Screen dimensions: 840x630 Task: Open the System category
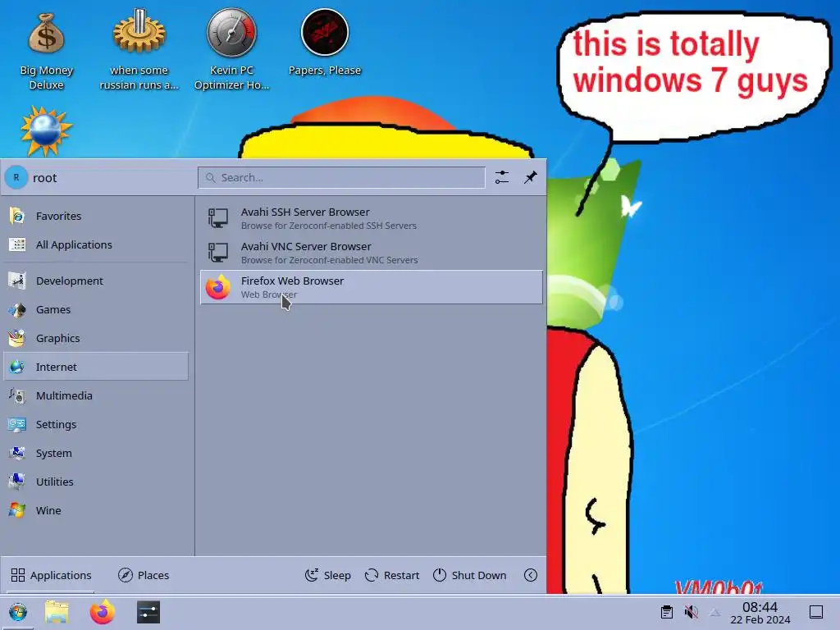click(x=97, y=453)
